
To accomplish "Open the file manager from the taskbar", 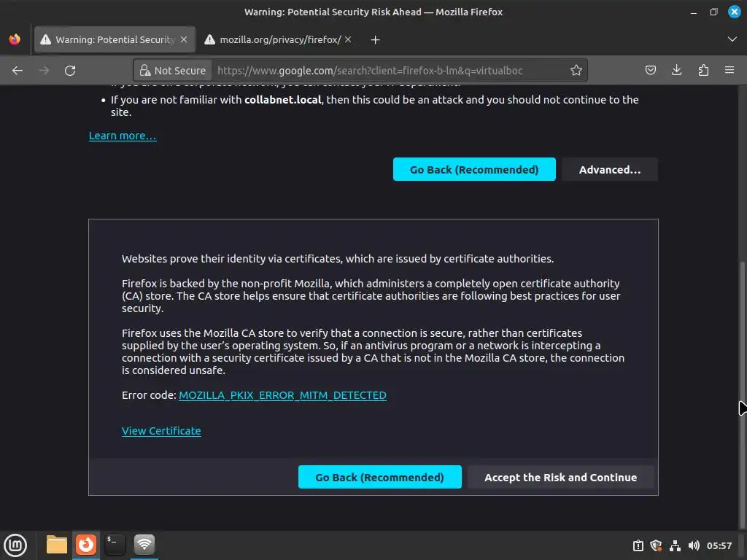I will (57, 545).
